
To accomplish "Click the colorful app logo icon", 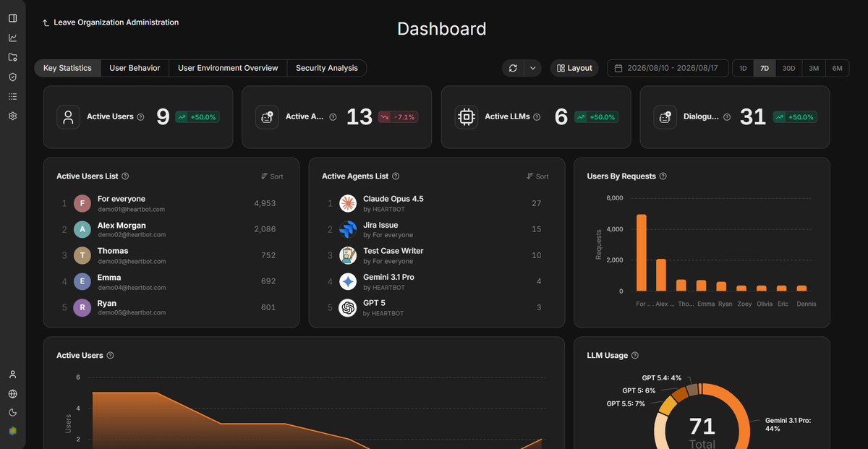I will tap(12, 431).
